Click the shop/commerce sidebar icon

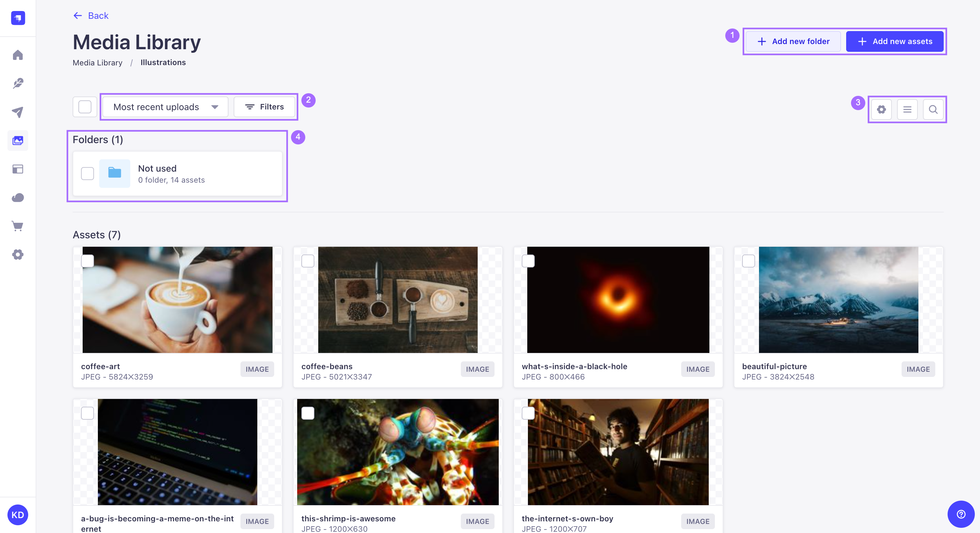coord(18,226)
